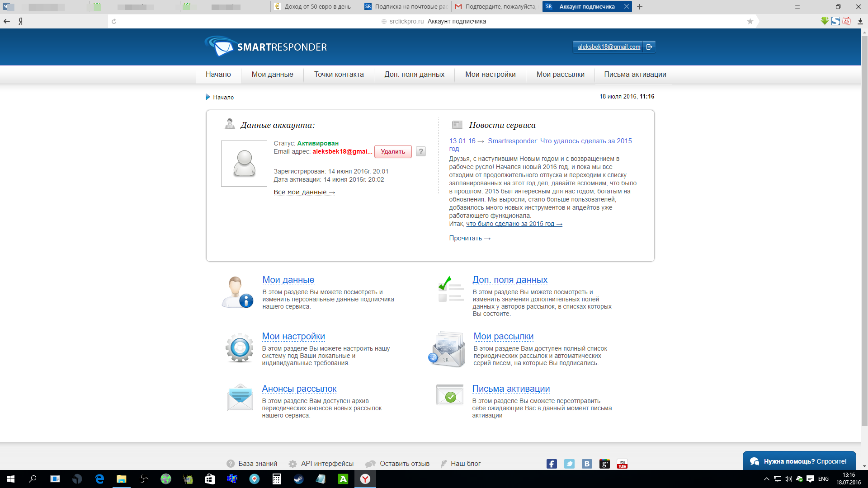The width and height of the screenshot is (868, 488).
Task: Switch to Доход от 50 евро tab
Action: click(x=316, y=6)
